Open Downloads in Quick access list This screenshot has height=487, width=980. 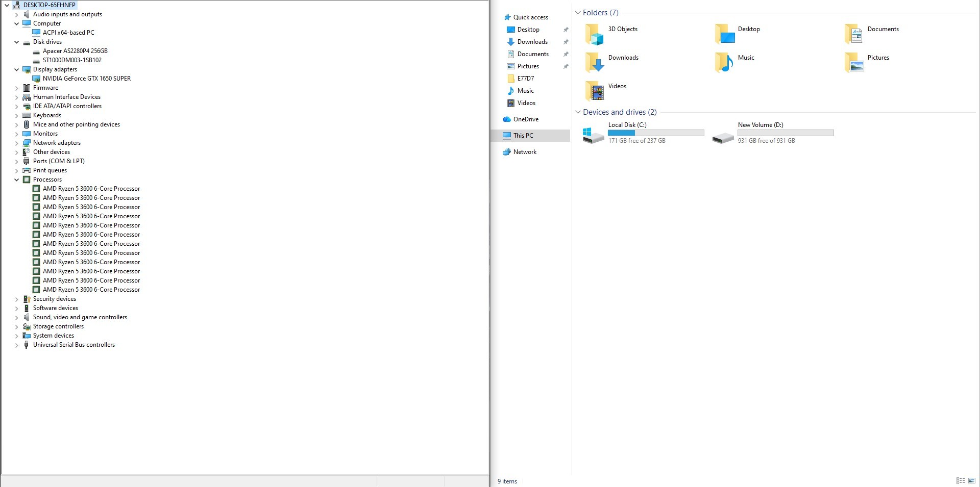pos(532,42)
